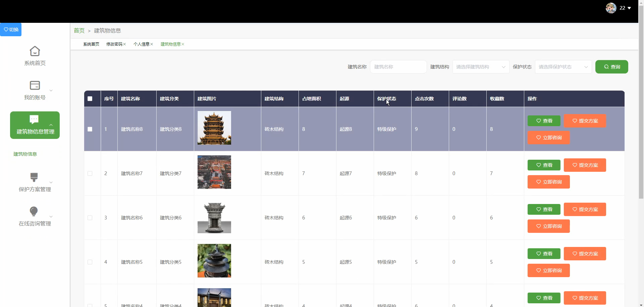Collapse 建筑物信息管理 submenu chevron
This screenshot has width=644, height=307.
coord(51,125)
